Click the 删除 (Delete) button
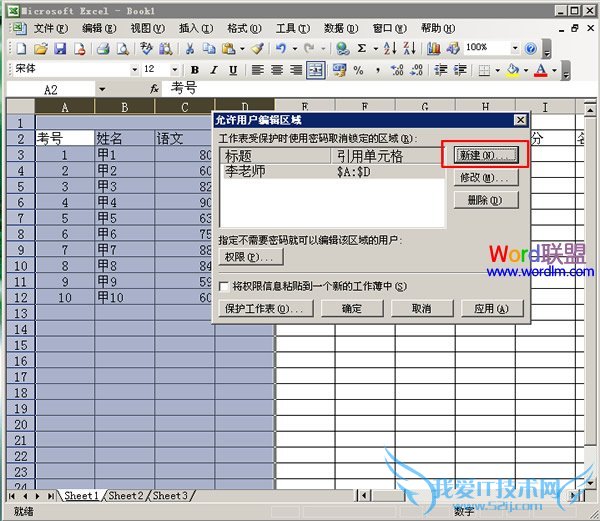 pos(486,200)
